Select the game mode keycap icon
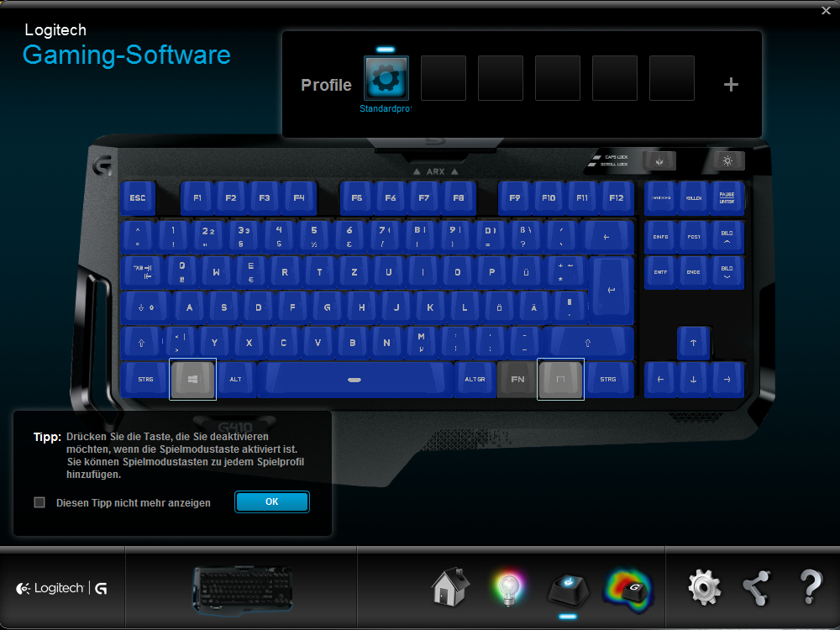840x630 pixels. click(x=568, y=589)
